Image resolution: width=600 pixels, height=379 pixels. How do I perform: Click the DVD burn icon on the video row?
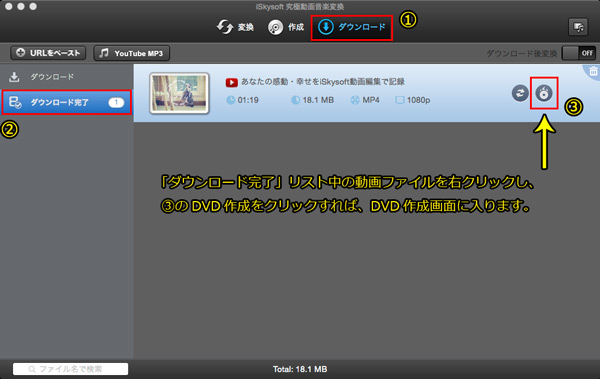click(544, 93)
